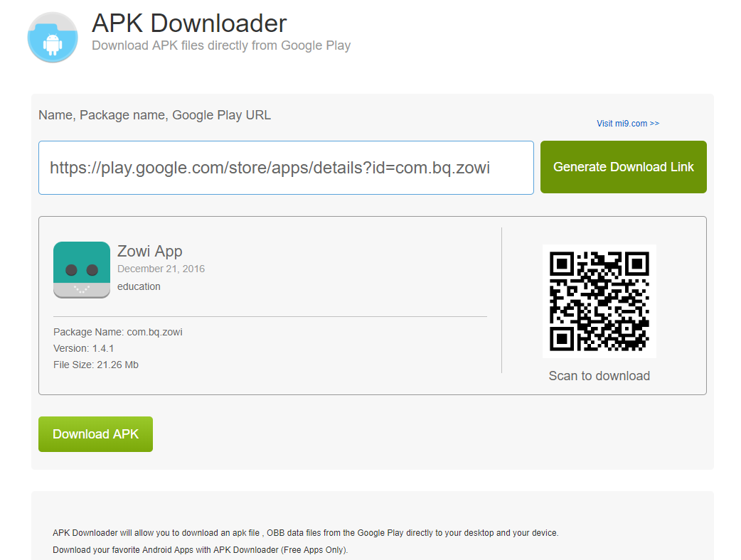Click the 'Scan to download' caption
Viewport: 741px width, 560px height.
click(599, 376)
